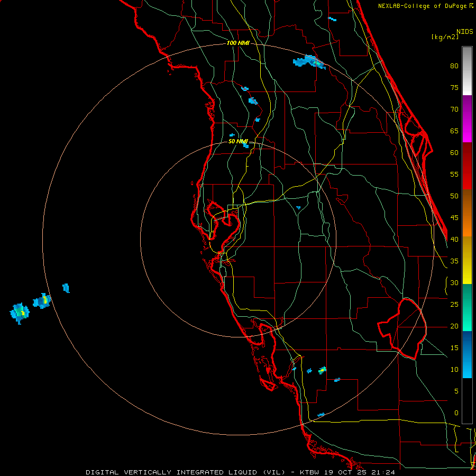Click the KTBW 19 OCT 25 21:24 timestamp

347,472
